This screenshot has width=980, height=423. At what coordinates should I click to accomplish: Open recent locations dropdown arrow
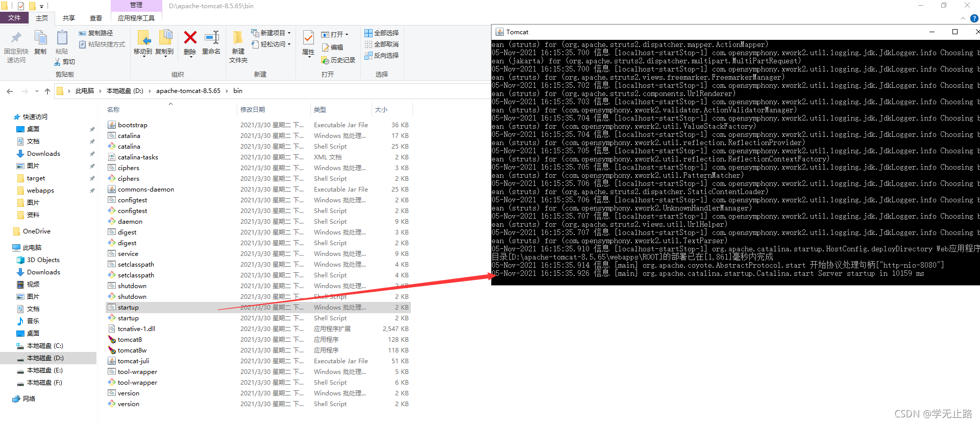tap(37, 91)
